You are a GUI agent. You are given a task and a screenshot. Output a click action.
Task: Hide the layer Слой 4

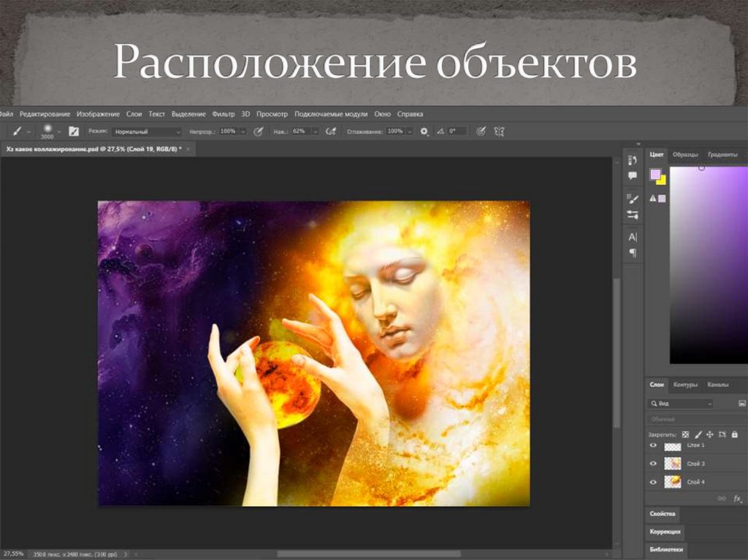point(652,482)
